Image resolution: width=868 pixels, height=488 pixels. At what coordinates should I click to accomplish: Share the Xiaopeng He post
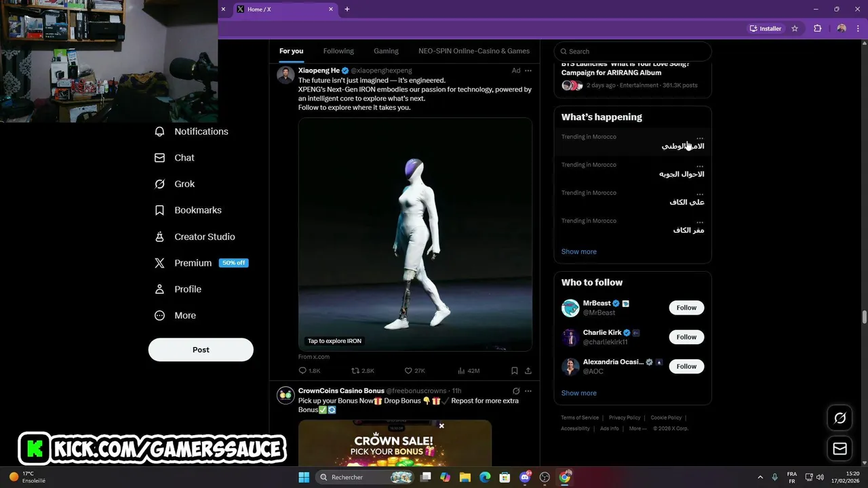[528, 371]
